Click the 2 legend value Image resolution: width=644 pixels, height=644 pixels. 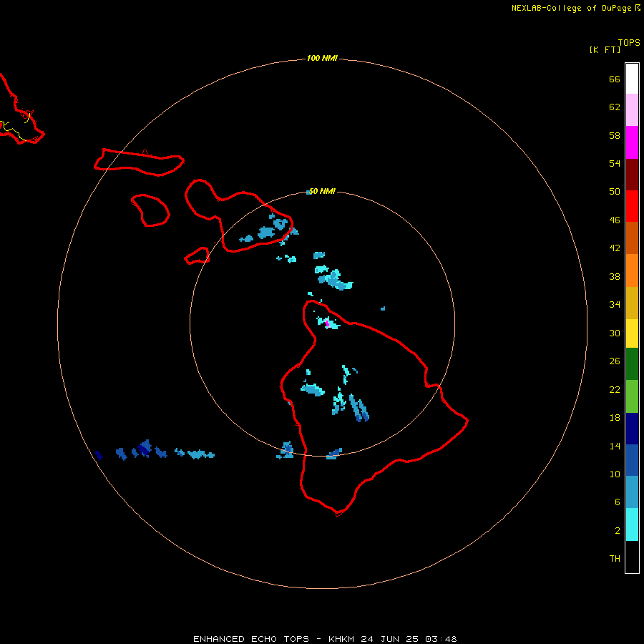(x=617, y=530)
